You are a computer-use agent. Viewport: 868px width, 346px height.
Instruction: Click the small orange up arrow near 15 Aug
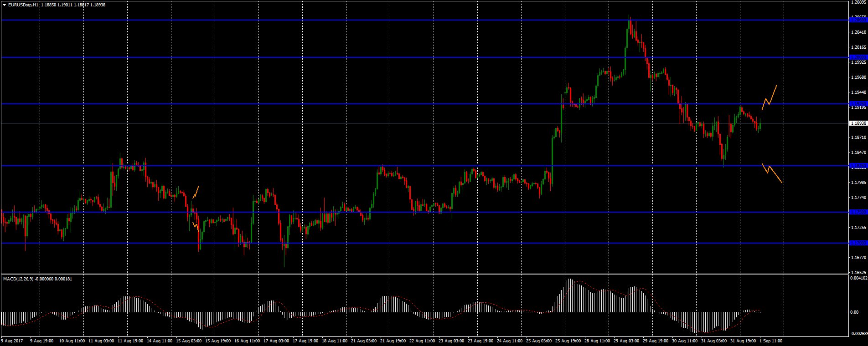[196, 192]
